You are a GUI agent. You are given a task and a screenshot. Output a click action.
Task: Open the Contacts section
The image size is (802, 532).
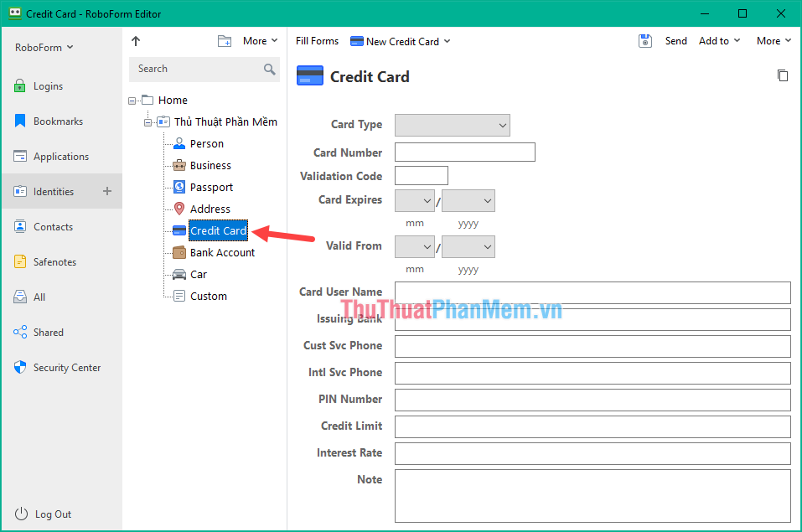pyautogui.click(x=53, y=226)
